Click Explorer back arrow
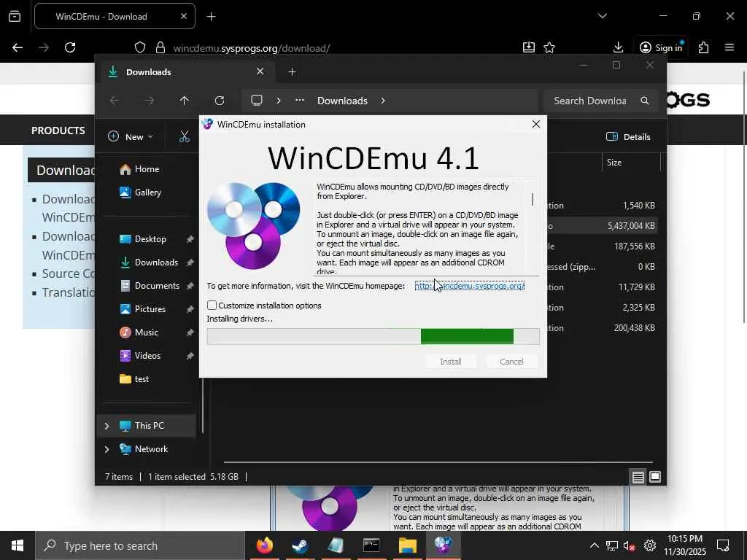Screen dimensions: 747x560 click(x=115, y=101)
